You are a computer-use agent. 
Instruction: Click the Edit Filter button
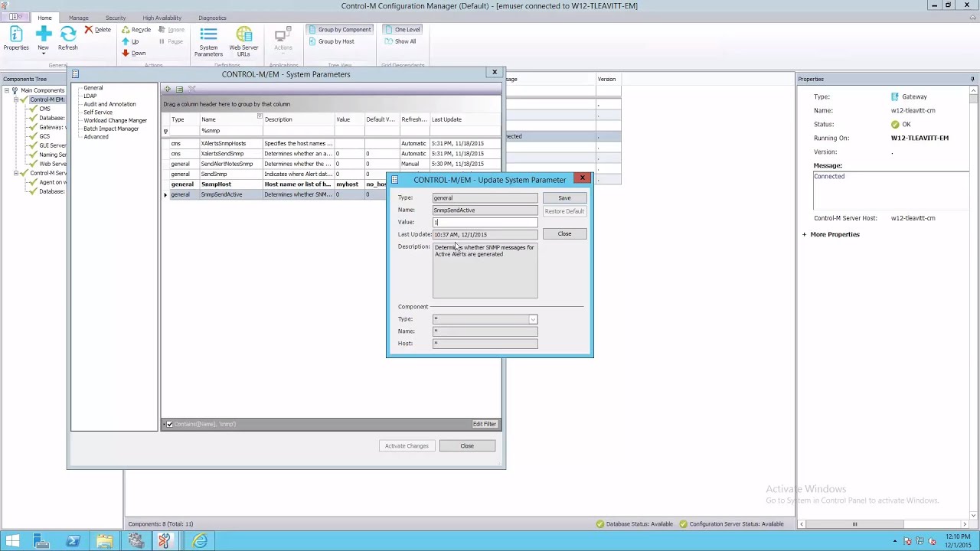[x=484, y=424]
